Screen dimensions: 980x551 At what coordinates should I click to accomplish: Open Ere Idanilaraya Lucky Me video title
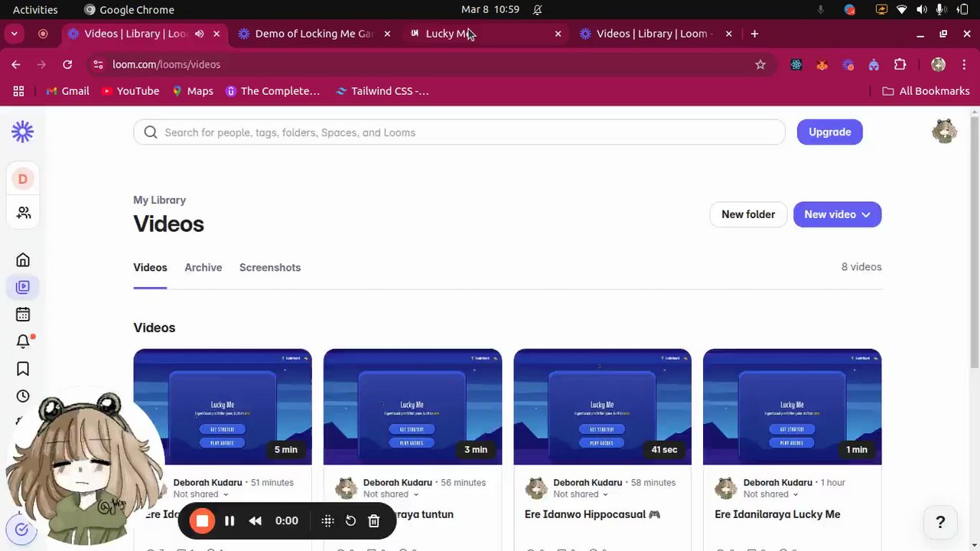tap(777, 515)
